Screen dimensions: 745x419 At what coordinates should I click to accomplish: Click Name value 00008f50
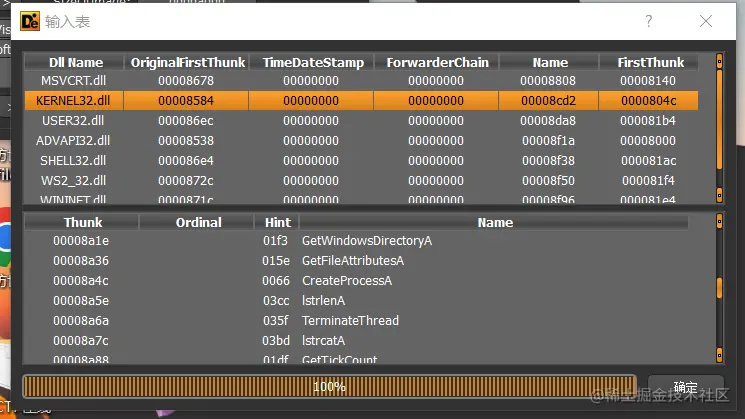(x=548, y=181)
